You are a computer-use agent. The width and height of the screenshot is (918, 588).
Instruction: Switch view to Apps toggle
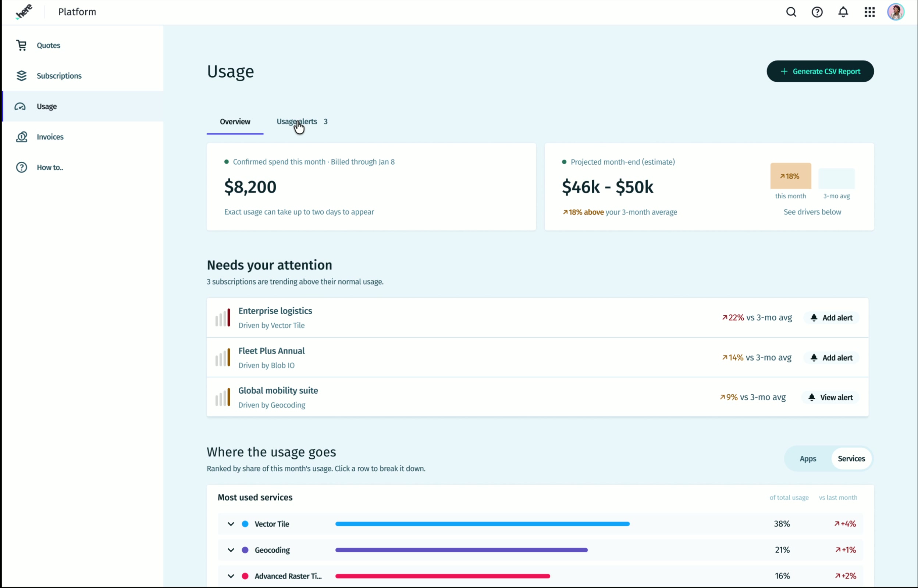808,459
